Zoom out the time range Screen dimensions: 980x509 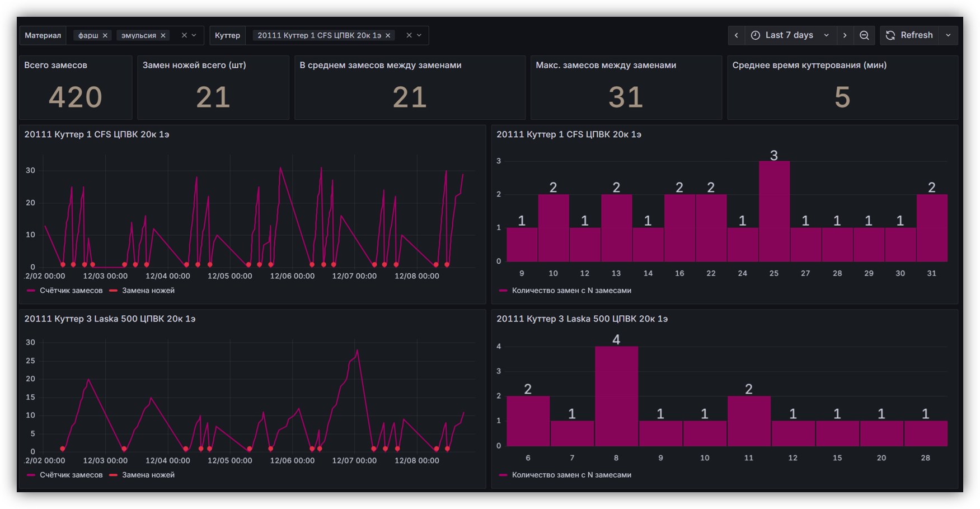864,35
